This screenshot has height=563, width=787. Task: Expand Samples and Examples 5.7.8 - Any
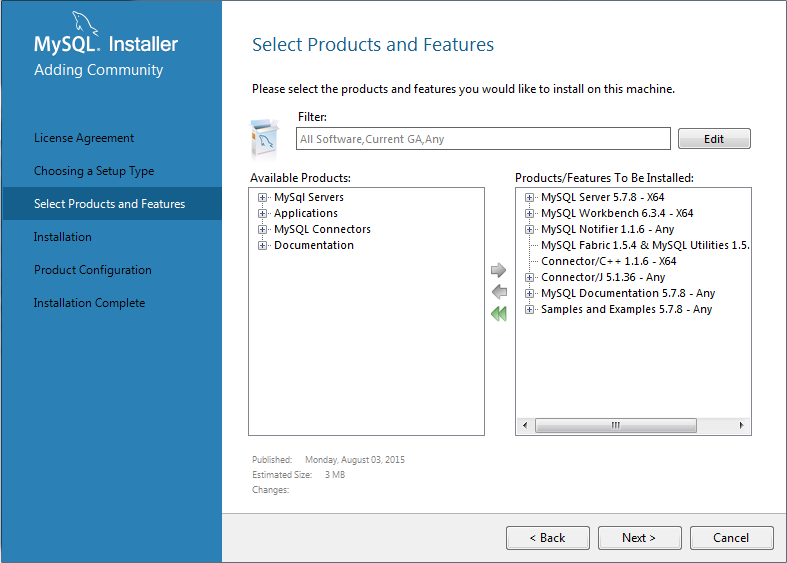coord(529,310)
